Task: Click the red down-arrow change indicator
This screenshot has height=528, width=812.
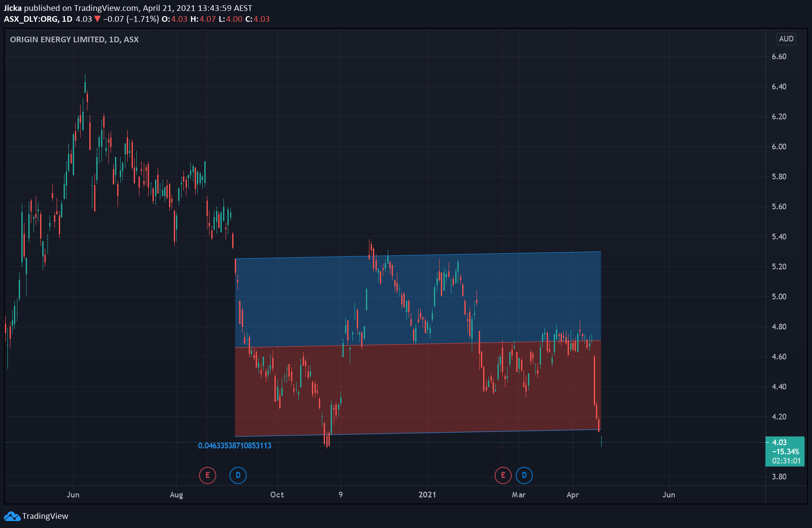Action: (98, 19)
